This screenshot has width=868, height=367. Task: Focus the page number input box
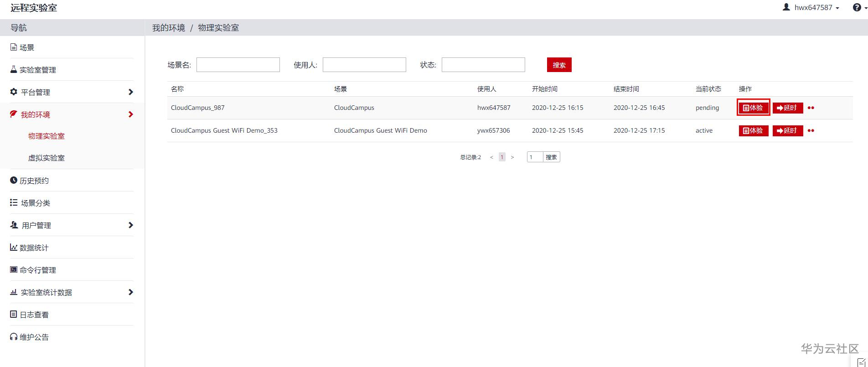(535, 157)
